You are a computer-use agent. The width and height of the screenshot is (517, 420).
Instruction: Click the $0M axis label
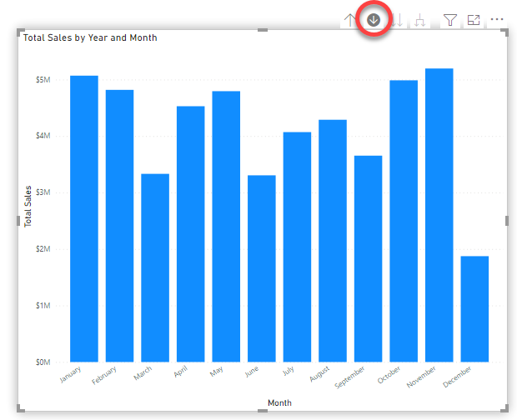[x=43, y=362]
